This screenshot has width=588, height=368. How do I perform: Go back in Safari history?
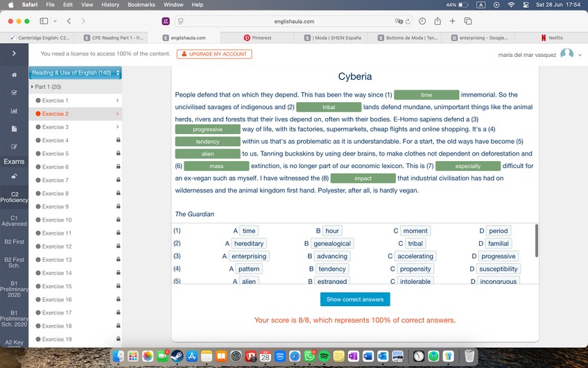[x=69, y=21]
